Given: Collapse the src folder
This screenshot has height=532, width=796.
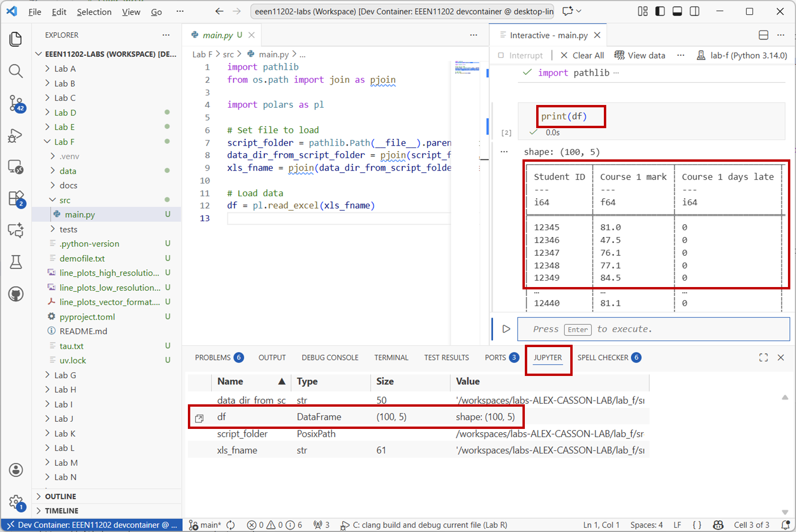Looking at the screenshot, I should tap(65, 200).
